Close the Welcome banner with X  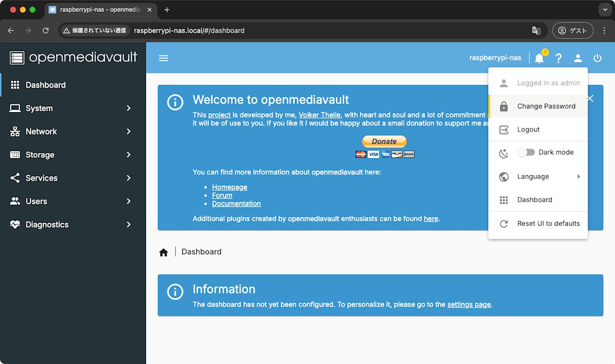(590, 98)
